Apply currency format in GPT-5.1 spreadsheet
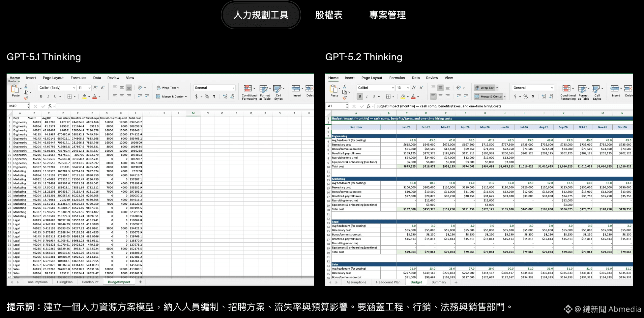 [x=196, y=96]
